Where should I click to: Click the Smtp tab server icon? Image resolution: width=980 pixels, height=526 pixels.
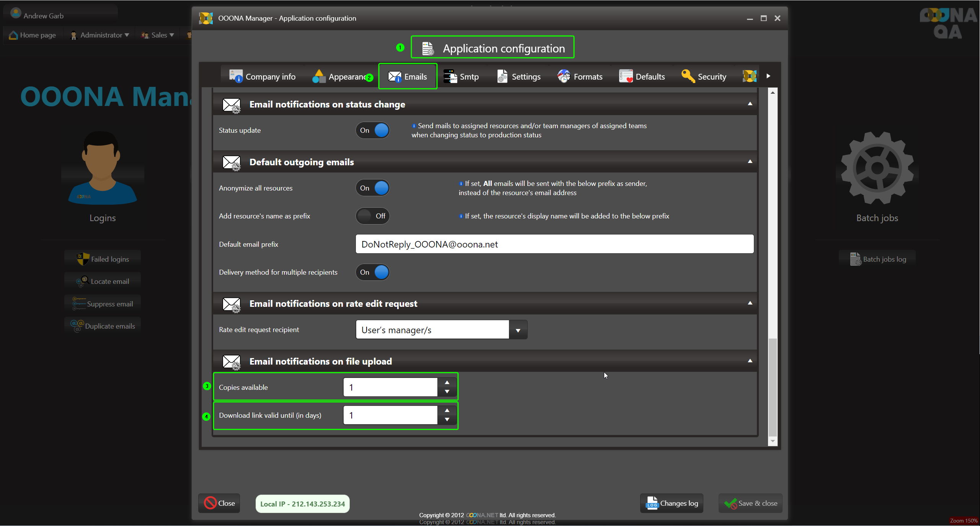pyautogui.click(x=450, y=77)
